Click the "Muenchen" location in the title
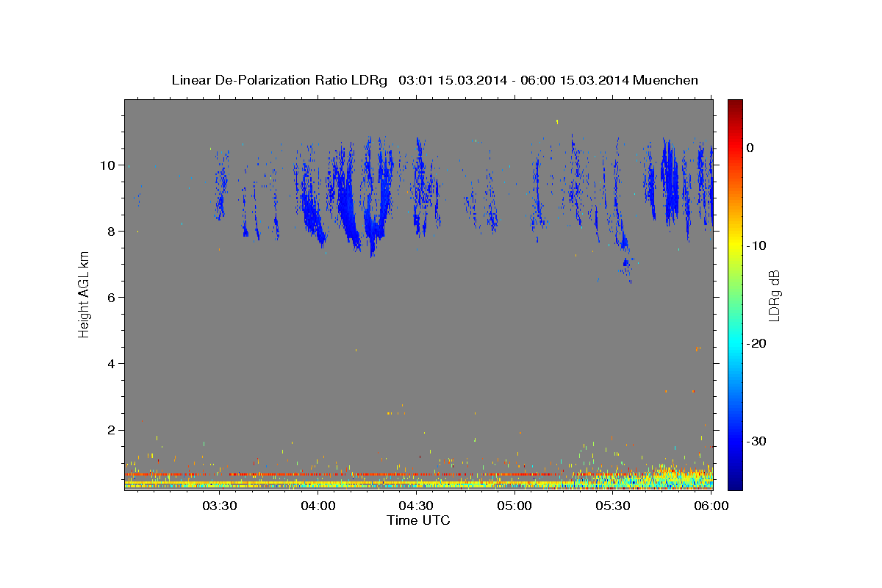The width and height of the screenshot is (882, 588). point(665,80)
